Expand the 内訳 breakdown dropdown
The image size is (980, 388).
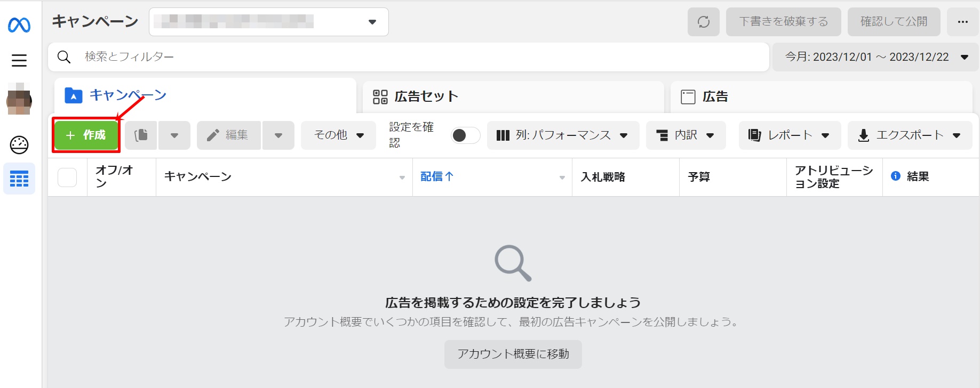click(686, 135)
